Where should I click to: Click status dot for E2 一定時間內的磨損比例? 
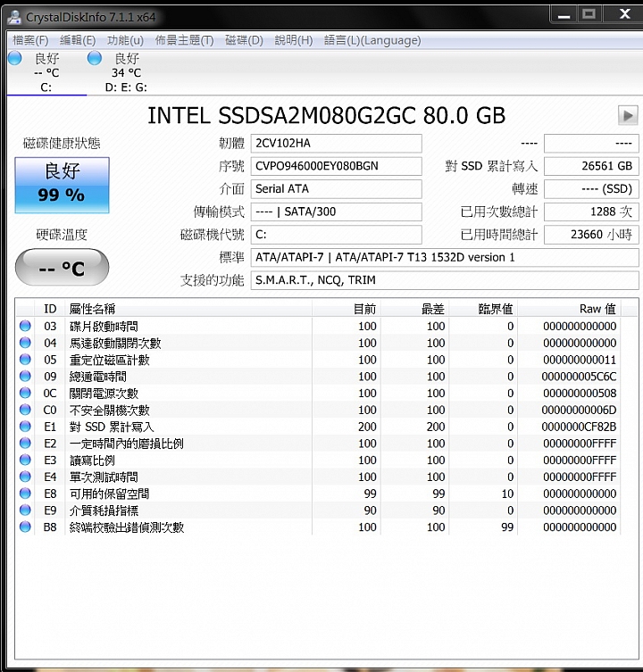click(x=25, y=444)
